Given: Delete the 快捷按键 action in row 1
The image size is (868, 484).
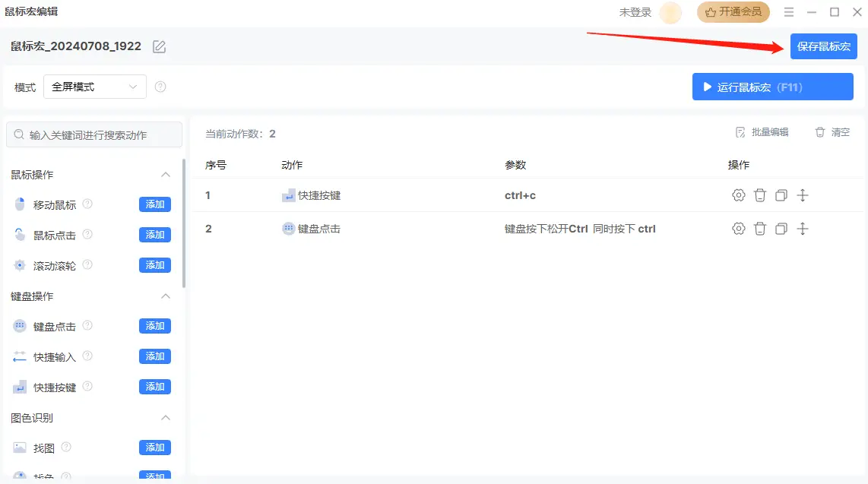Looking at the screenshot, I should (x=759, y=195).
